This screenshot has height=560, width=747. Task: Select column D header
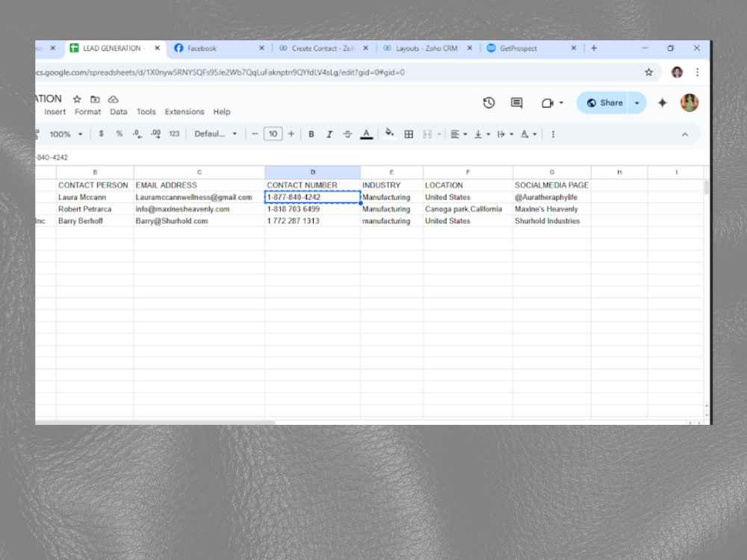pyautogui.click(x=312, y=172)
